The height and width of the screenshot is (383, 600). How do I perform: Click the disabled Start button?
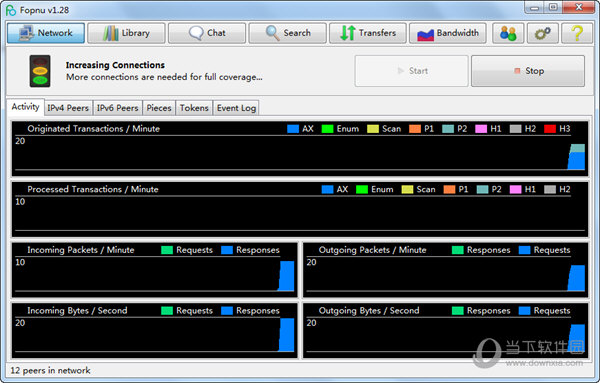[412, 71]
